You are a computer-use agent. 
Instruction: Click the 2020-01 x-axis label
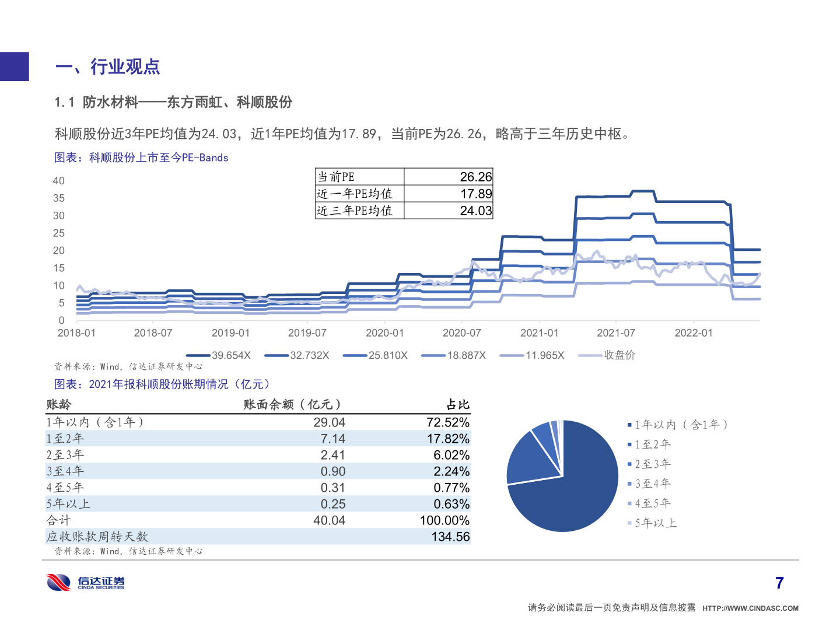(384, 333)
